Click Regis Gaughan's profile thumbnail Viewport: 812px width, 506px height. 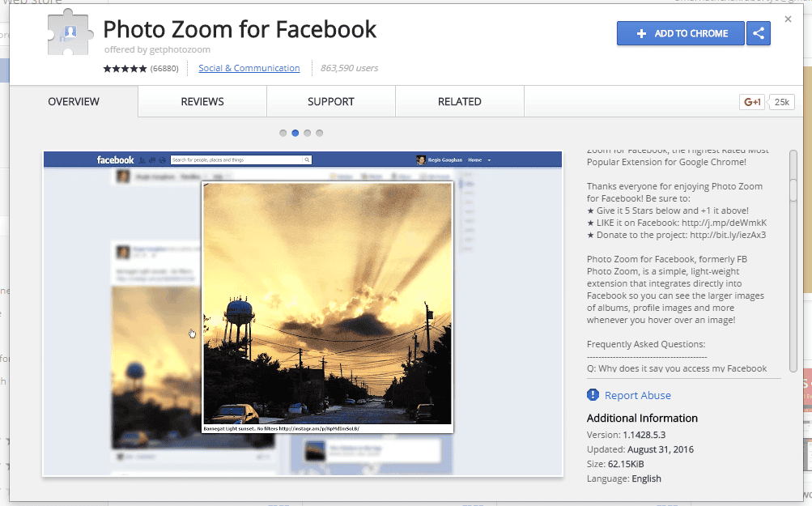click(x=420, y=159)
